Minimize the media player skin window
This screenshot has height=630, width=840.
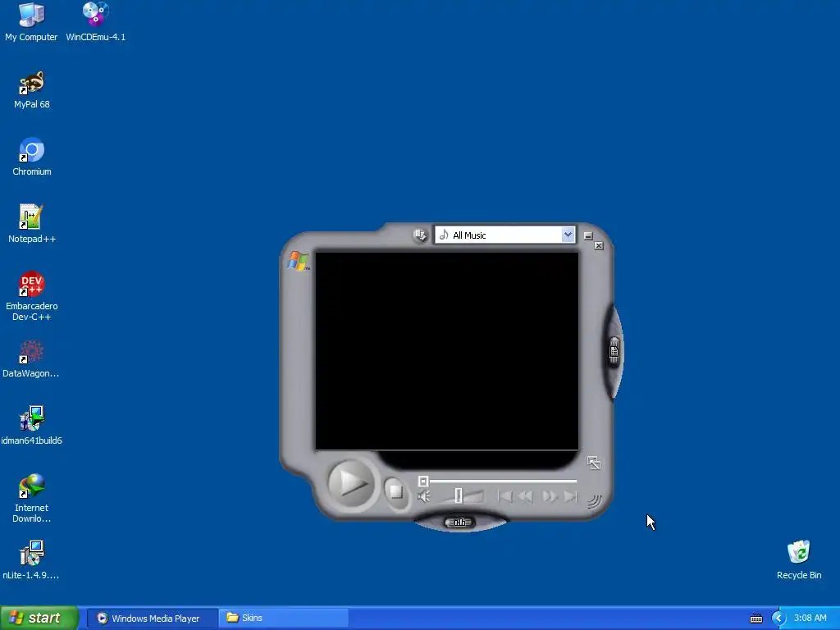(x=588, y=235)
